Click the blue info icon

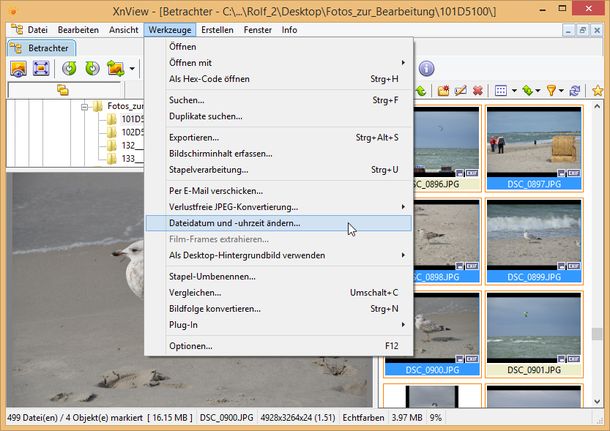tap(426, 69)
